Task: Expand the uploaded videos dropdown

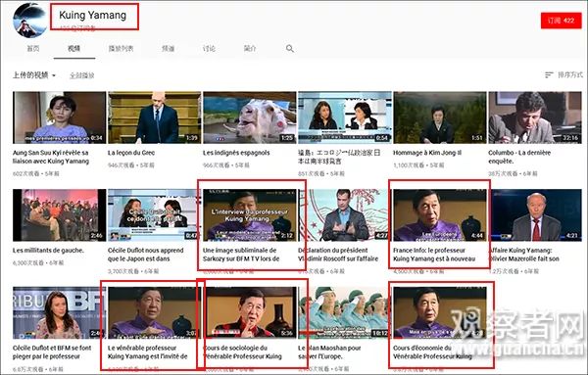Action: (x=34, y=75)
